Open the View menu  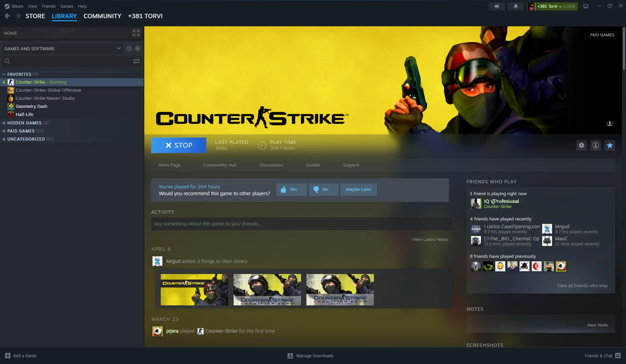click(x=33, y=6)
